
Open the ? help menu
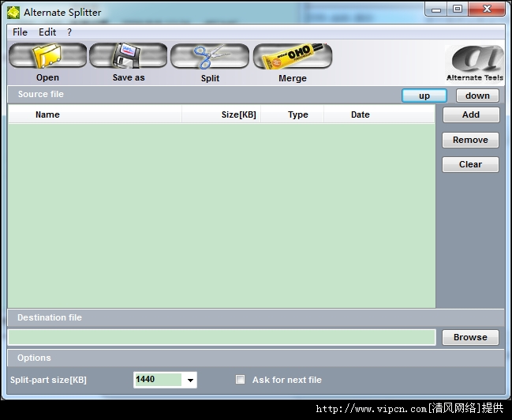[69, 32]
